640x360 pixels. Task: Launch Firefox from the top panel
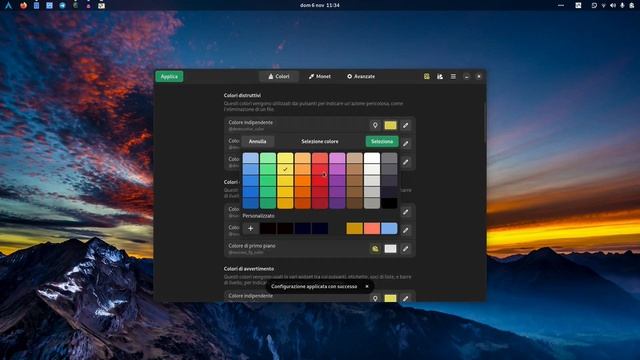[23, 5]
